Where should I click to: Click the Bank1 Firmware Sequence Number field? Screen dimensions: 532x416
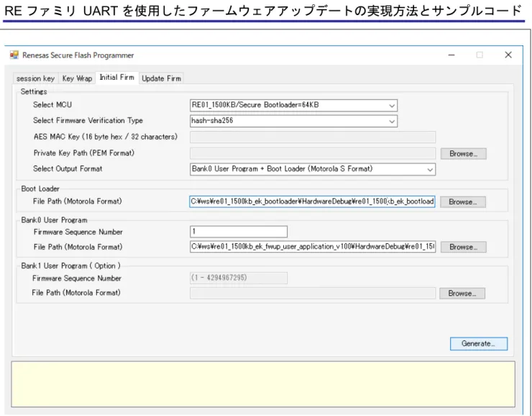[239, 278]
